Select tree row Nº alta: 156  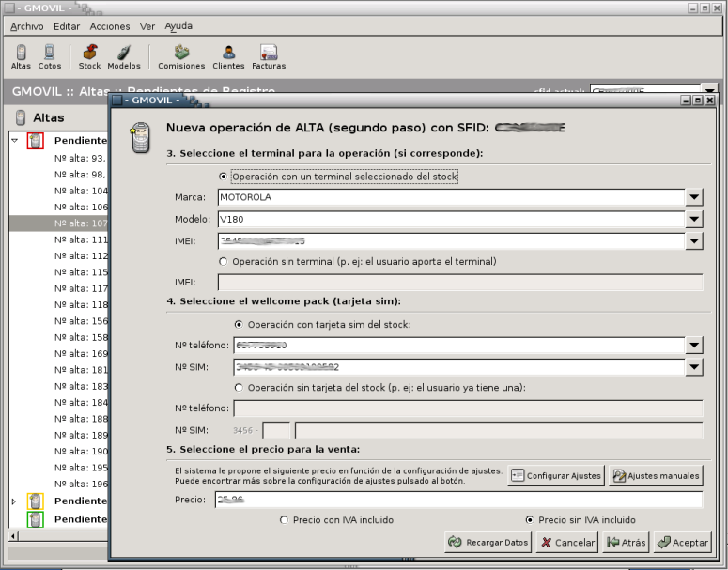tap(81, 321)
